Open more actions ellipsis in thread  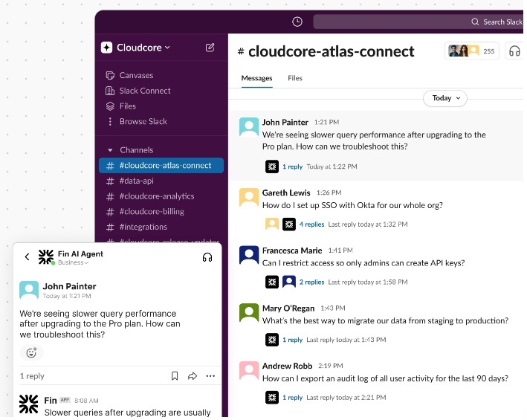pyautogui.click(x=211, y=376)
